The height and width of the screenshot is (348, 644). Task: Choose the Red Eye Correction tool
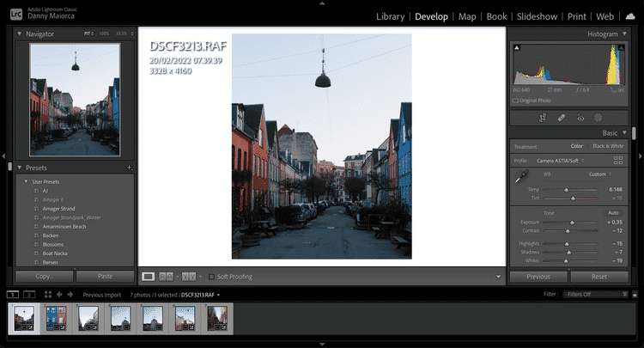coord(580,117)
